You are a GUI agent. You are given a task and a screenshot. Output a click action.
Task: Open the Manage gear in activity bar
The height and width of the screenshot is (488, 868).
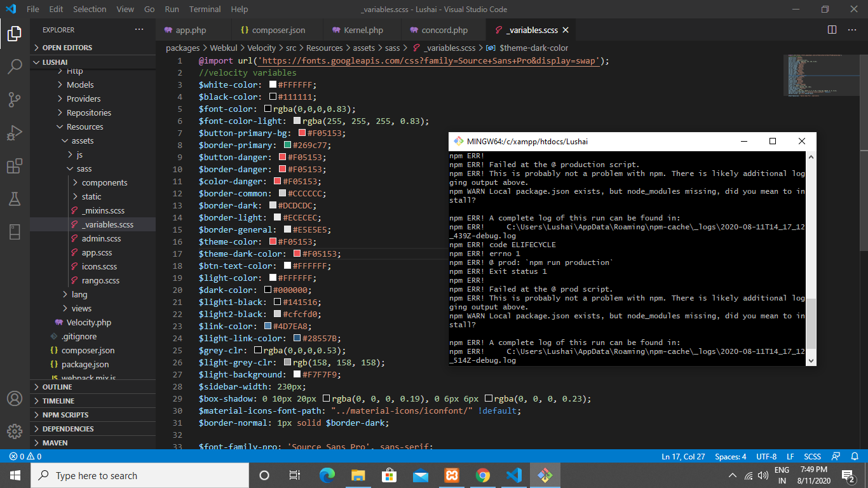(x=15, y=431)
